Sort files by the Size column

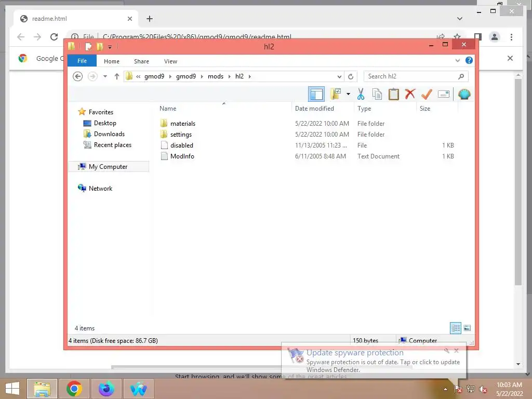tap(425, 109)
